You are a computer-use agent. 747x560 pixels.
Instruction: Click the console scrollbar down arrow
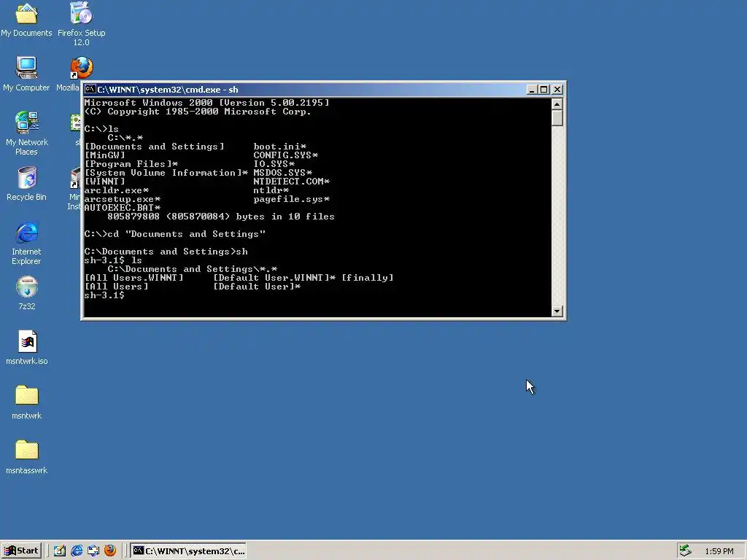[557, 311]
